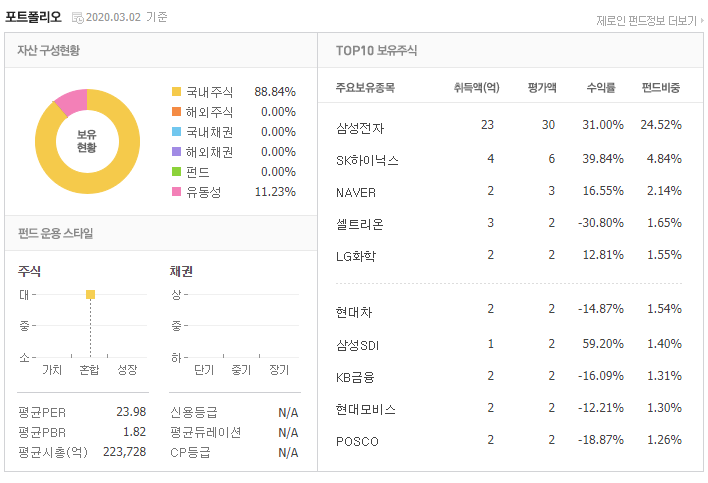Click the 평균듀레이션 label
Viewport: 708px width, 483px height.
tap(205, 432)
